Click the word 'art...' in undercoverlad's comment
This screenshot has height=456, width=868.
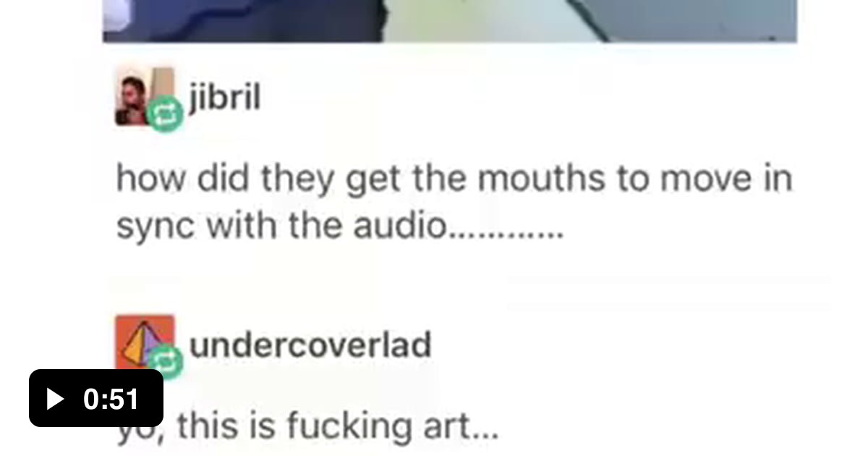(467, 426)
